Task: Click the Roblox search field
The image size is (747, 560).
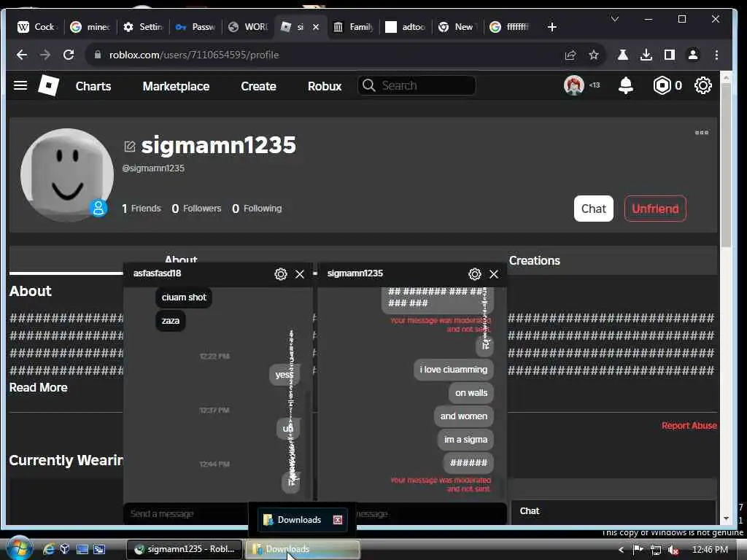Action: (x=417, y=86)
